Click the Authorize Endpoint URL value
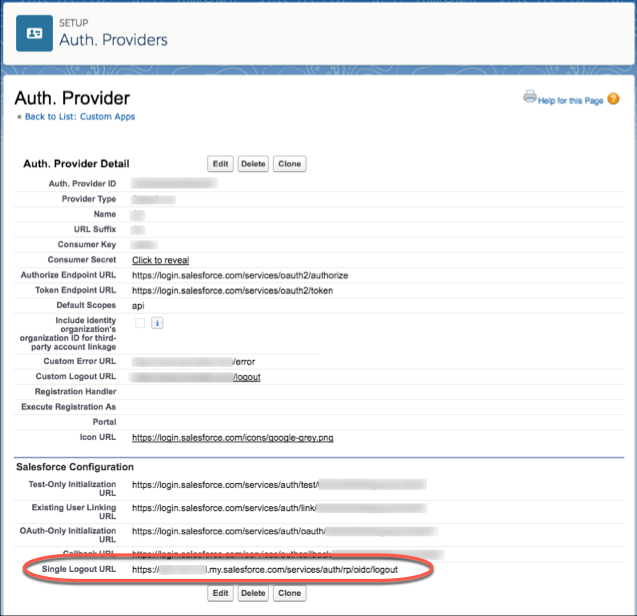637x616 pixels. pos(240,275)
